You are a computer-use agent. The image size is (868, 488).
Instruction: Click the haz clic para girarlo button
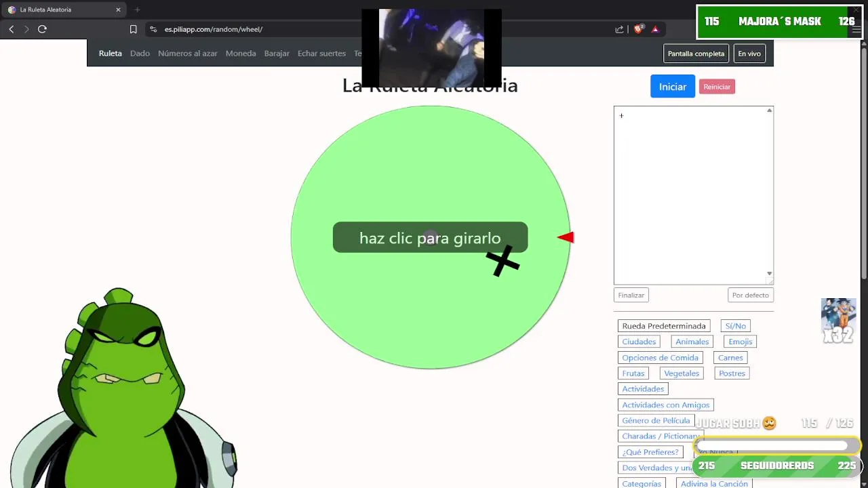point(430,238)
